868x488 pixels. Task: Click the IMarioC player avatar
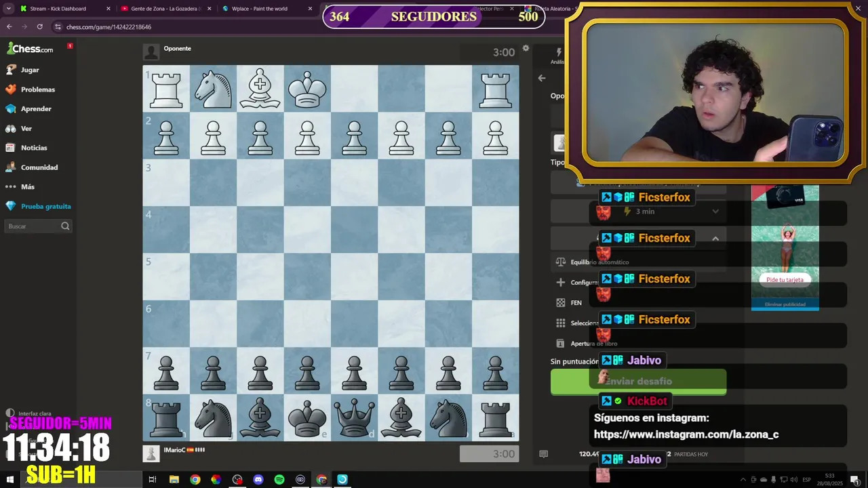click(x=151, y=453)
